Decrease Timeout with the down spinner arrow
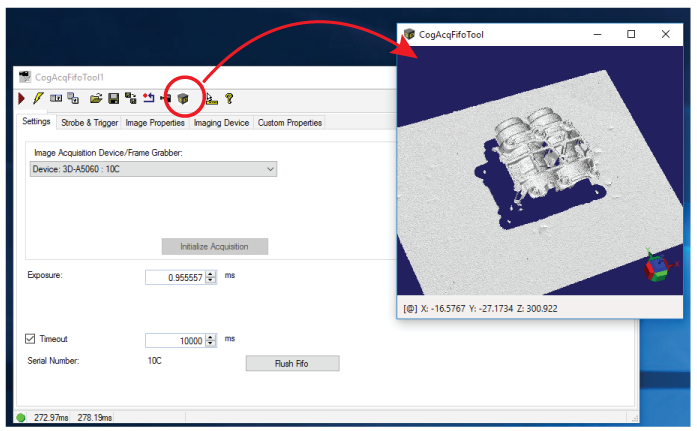 click(211, 344)
